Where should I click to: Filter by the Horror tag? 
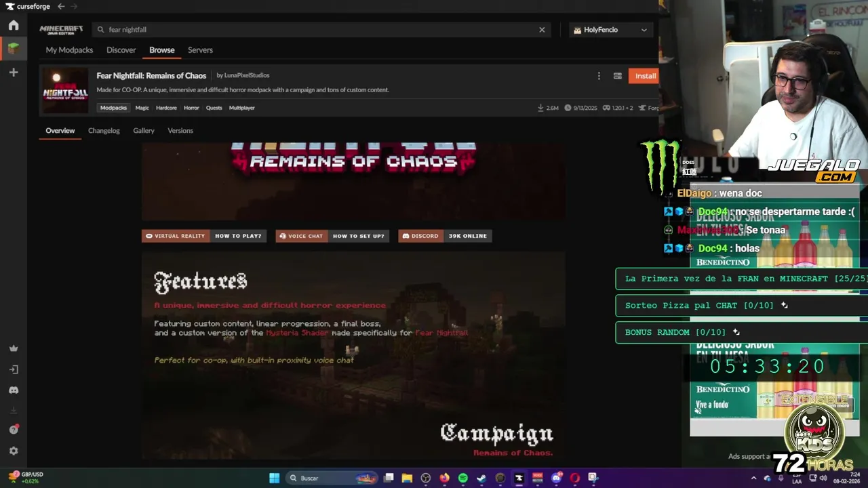(x=191, y=108)
